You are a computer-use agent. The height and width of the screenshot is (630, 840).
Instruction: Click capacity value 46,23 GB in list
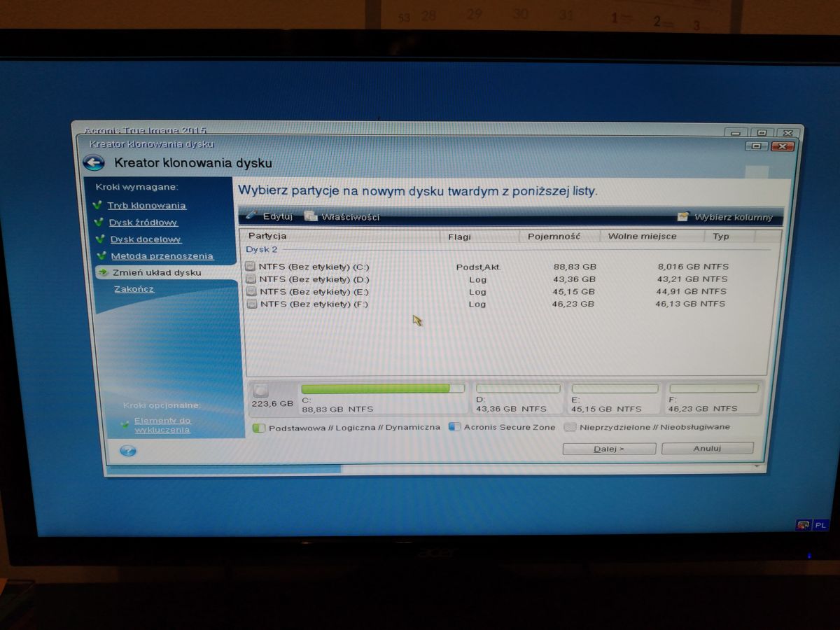point(573,304)
